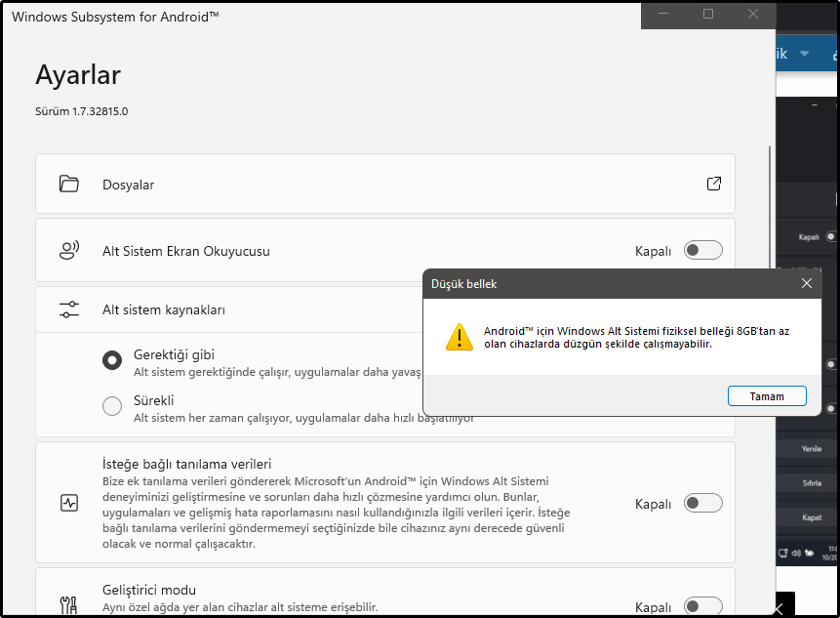
Task: Click the Alt sistem kaynakları sliders icon
Action: (x=69, y=309)
